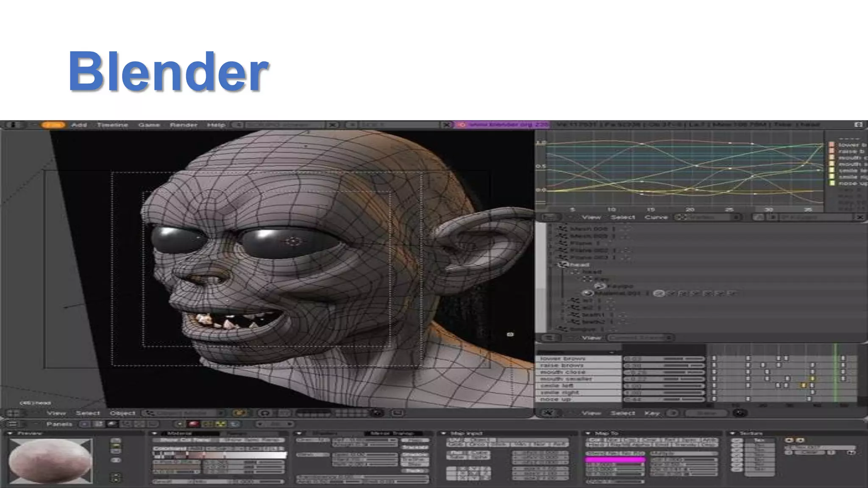
Task: Select teeth1 in the outliner
Action: 593,315
